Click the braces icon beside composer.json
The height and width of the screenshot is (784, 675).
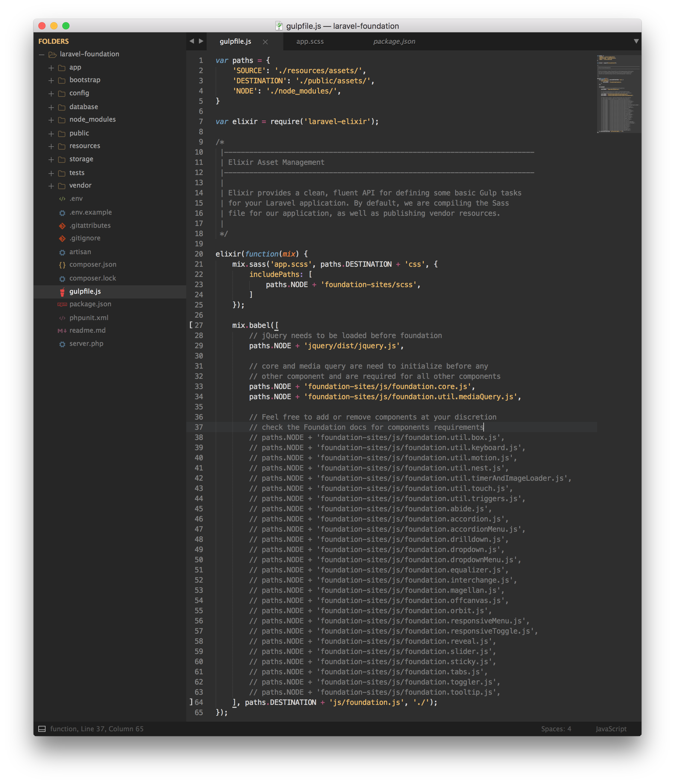click(62, 265)
